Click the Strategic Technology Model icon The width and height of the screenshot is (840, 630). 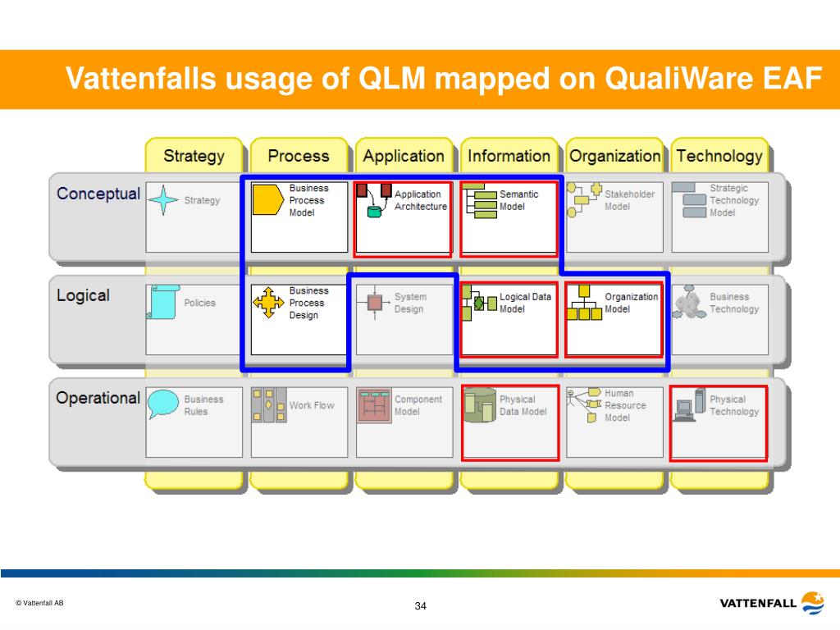click(x=689, y=200)
